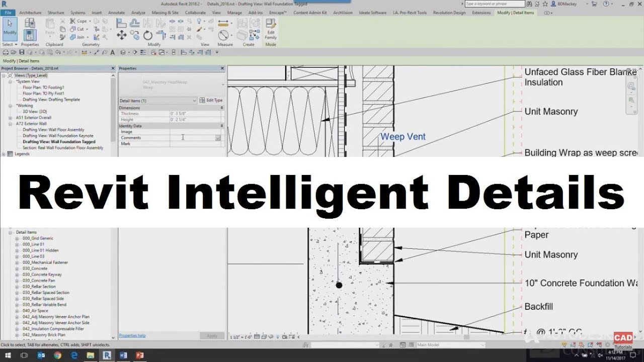Open the Windows Start menu
Viewport: 644px width, 362px height.
pos(8,355)
